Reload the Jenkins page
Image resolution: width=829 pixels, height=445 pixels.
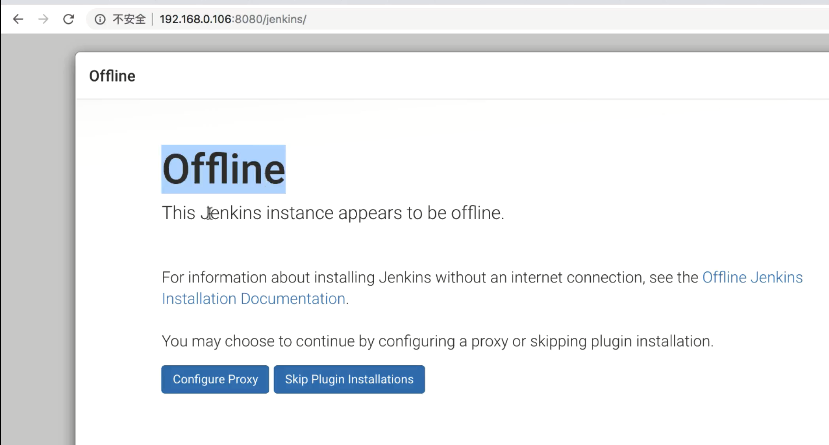pos(69,20)
